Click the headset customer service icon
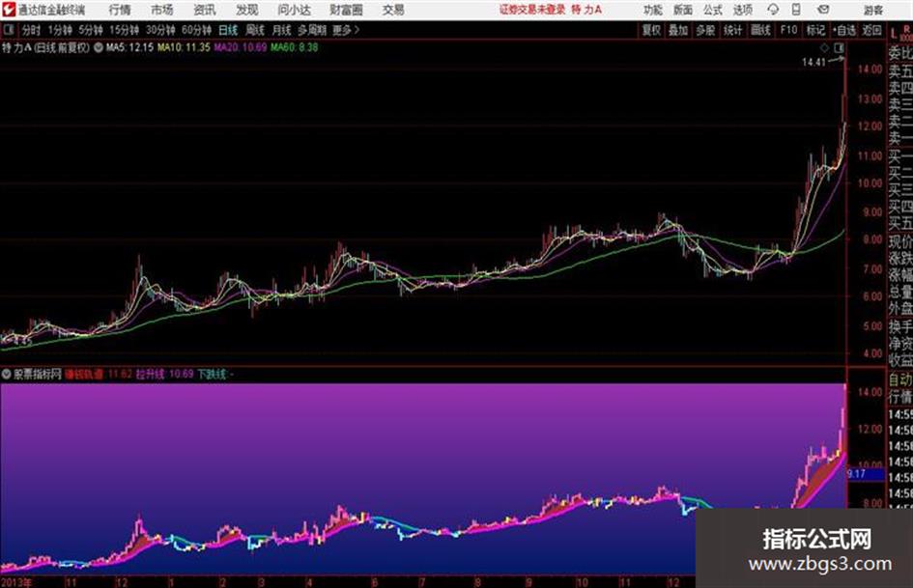This screenshot has height=588, width=913. pos(773,10)
